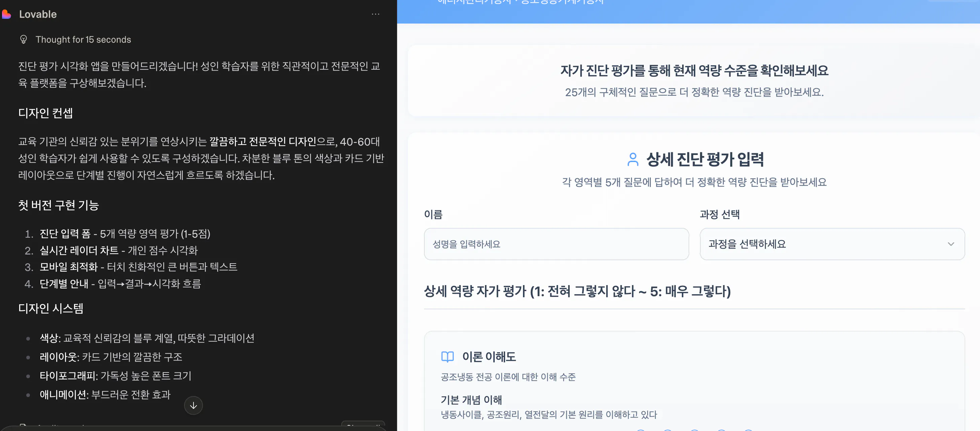Expand "Thought for 15 seconds" reasoning
Screen dimensions: 980x431
(83, 40)
